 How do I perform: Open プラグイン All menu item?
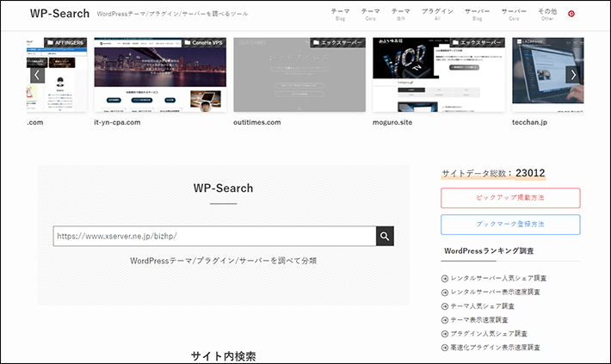pyautogui.click(x=437, y=15)
